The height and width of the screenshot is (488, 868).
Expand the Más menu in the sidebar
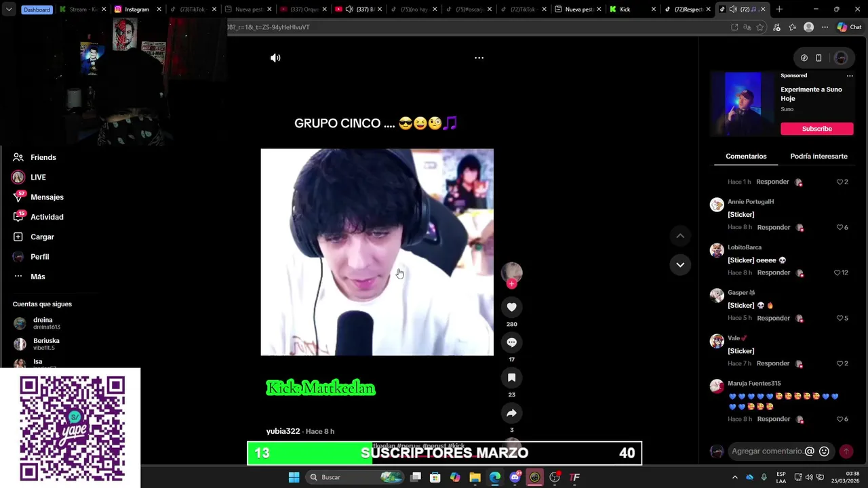29,277
